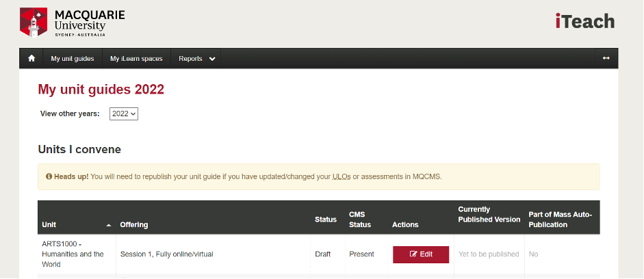Click the Actions column header
Image resolution: width=644 pixels, height=279 pixels.
[x=405, y=225]
